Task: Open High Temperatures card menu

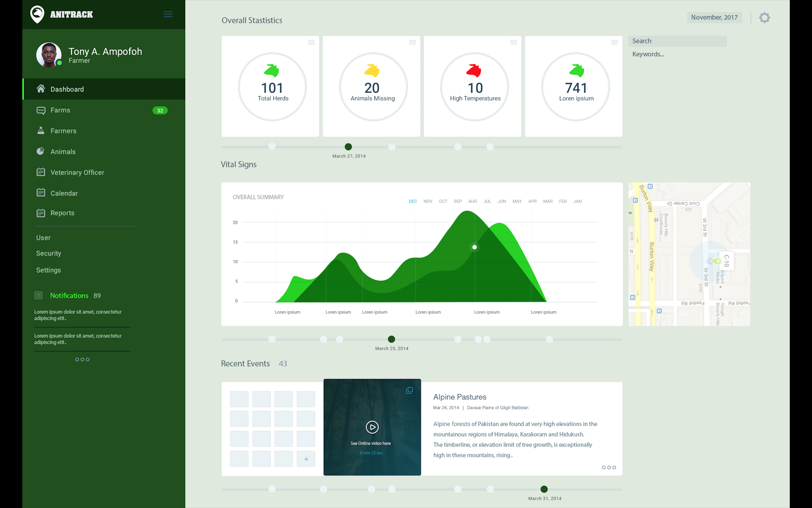Action: 513,42
